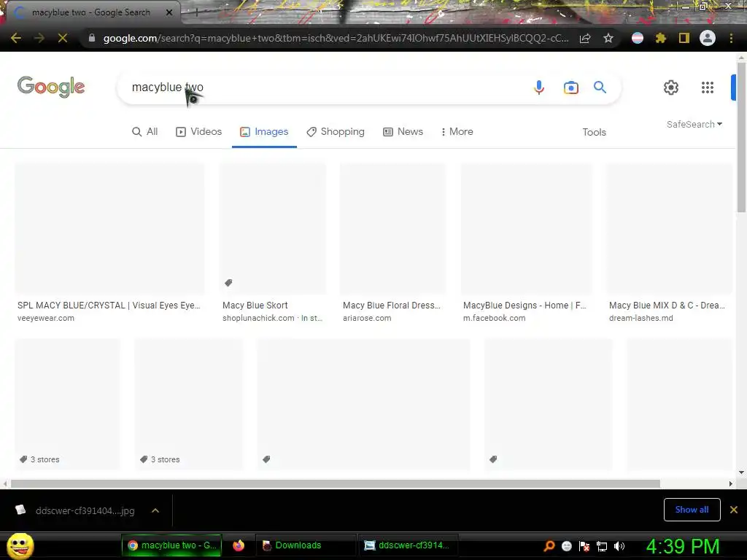
Task: Open the network tray icon
Action: 602,546
